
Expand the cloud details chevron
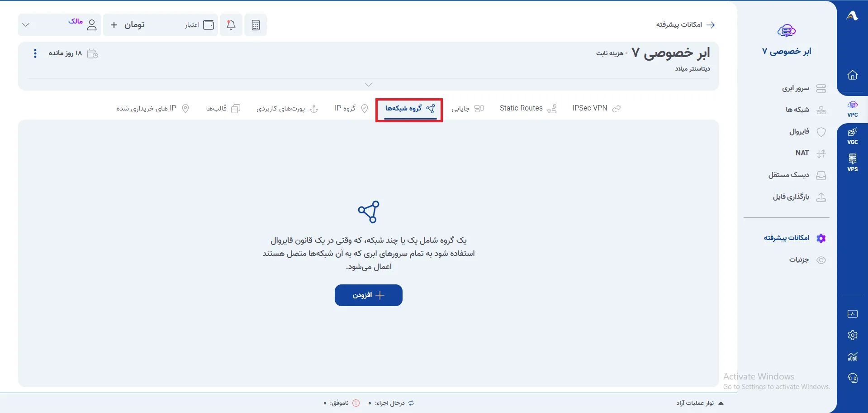point(369,85)
